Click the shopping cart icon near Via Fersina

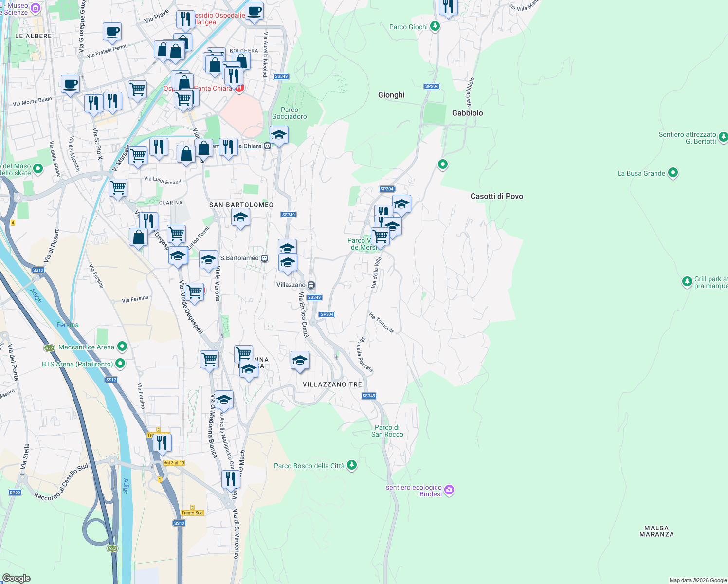pos(194,292)
